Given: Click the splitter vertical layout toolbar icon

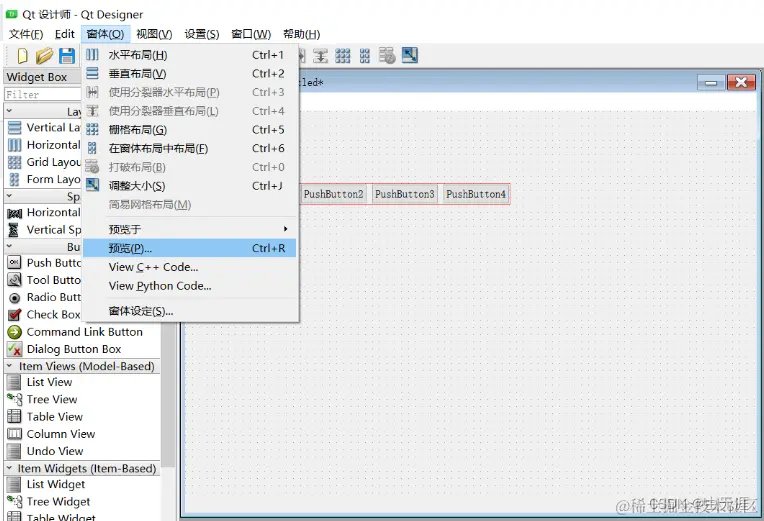Looking at the screenshot, I should coord(320,56).
